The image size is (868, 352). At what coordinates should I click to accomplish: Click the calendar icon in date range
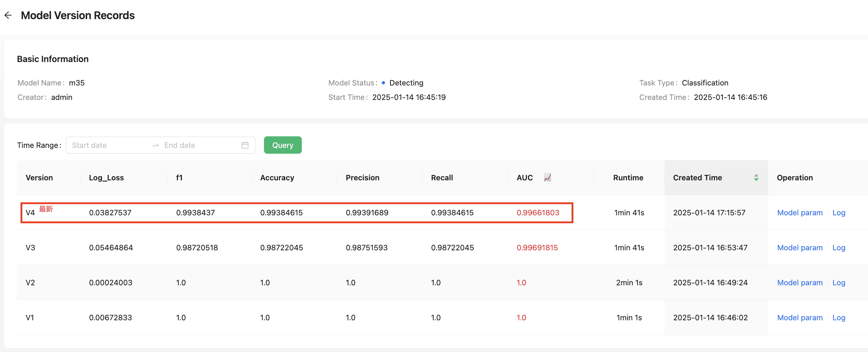(245, 145)
